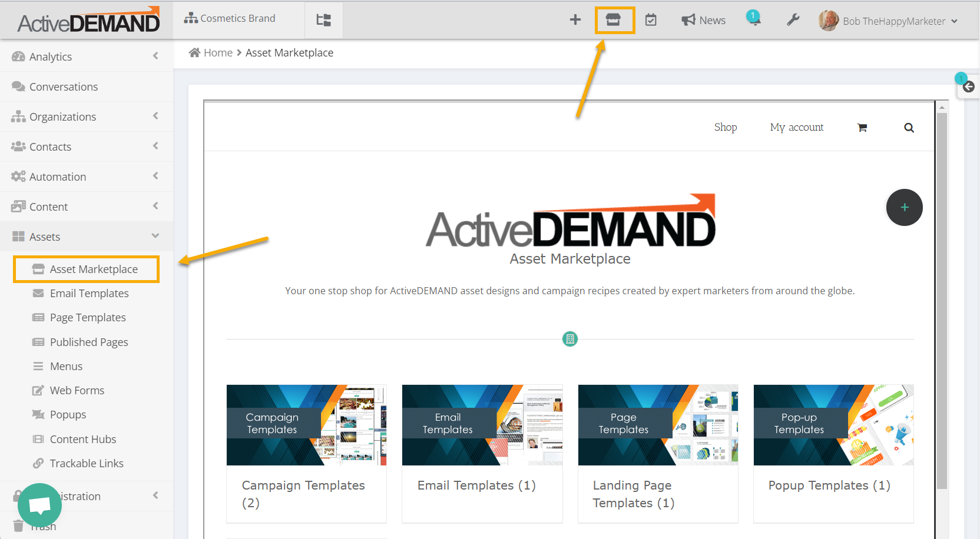Viewport: 980px width, 539px height.
Task: Open Page Templates in sidebar
Action: 88,317
